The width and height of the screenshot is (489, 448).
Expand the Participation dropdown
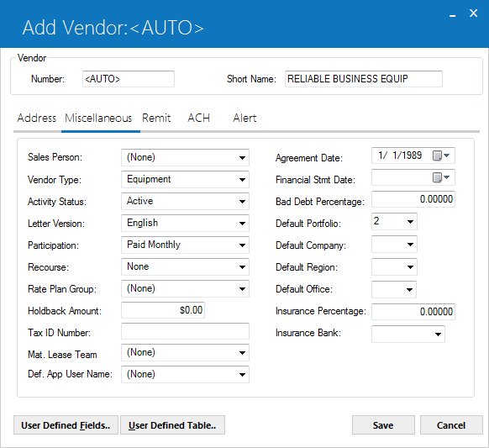tap(185, 245)
